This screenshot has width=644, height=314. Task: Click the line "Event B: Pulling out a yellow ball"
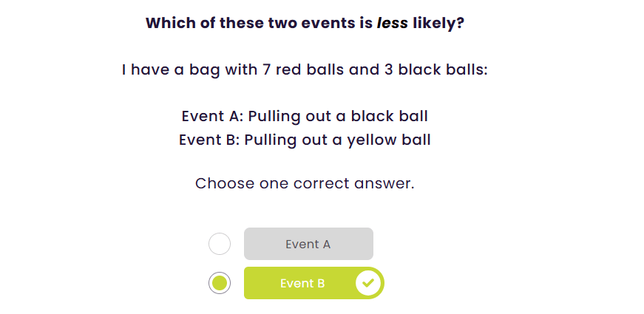coord(305,140)
